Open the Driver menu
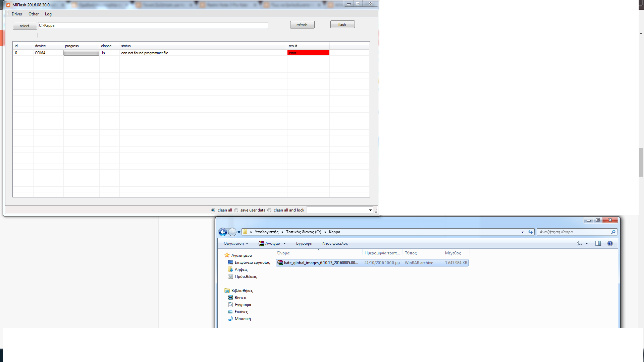Screen dimensions: 644x362 pos(17,14)
